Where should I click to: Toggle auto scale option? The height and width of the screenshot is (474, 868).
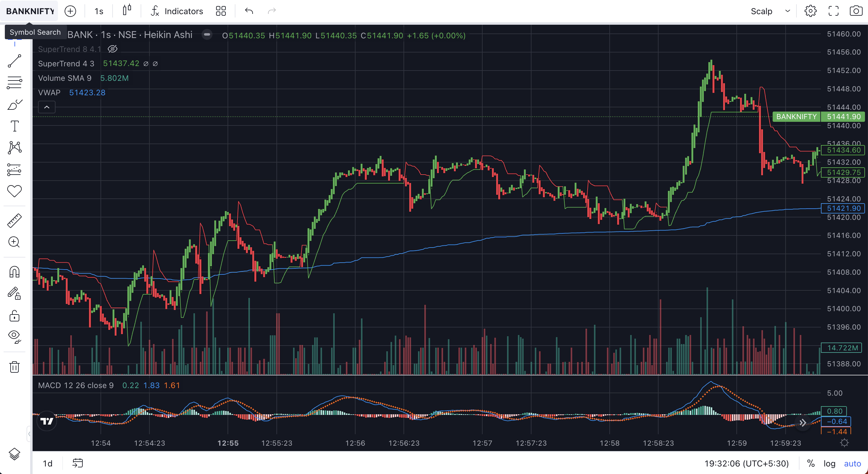(x=852, y=463)
